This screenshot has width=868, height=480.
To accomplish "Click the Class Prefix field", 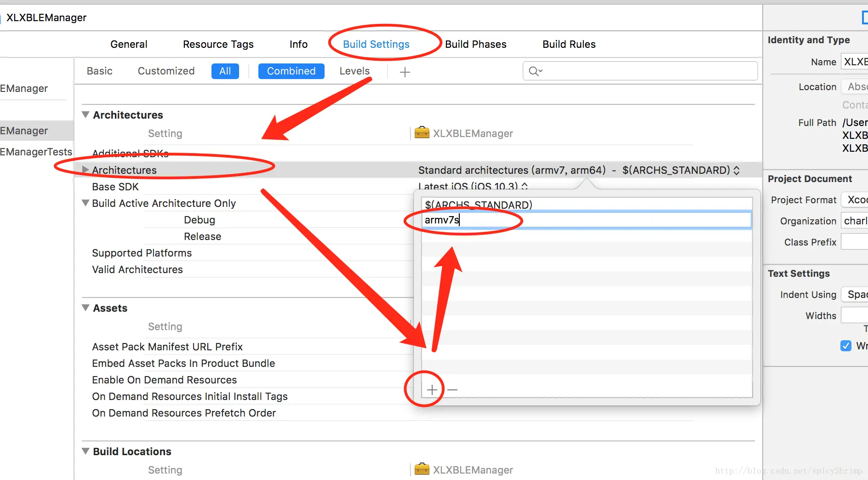I will [855, 242].
